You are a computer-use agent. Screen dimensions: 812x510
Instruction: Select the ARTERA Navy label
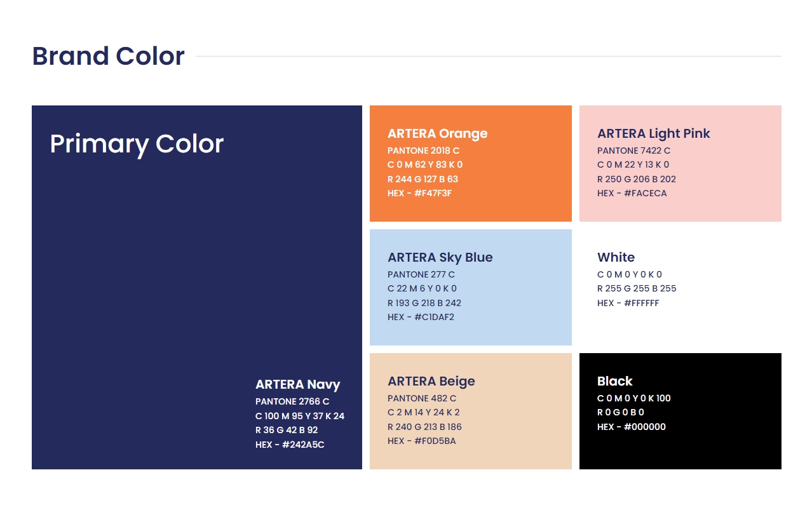pos(297,384)
